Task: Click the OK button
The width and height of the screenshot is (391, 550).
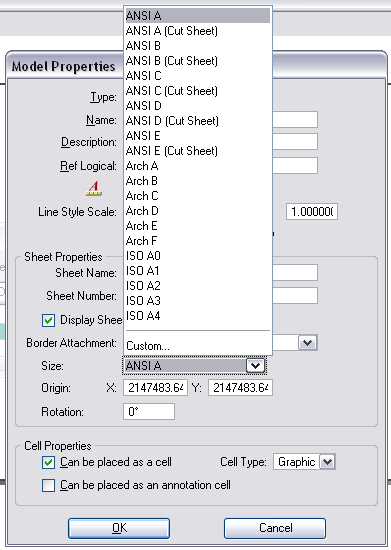Action: click(119, 528)
